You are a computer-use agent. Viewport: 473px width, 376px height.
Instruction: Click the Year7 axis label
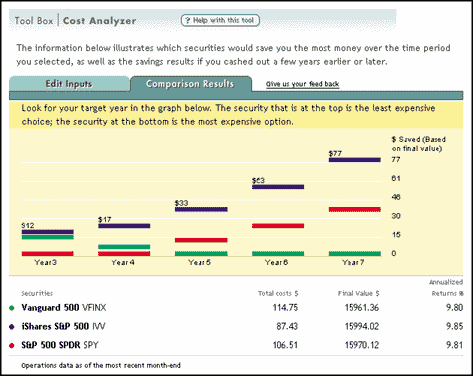click(353, 262)
